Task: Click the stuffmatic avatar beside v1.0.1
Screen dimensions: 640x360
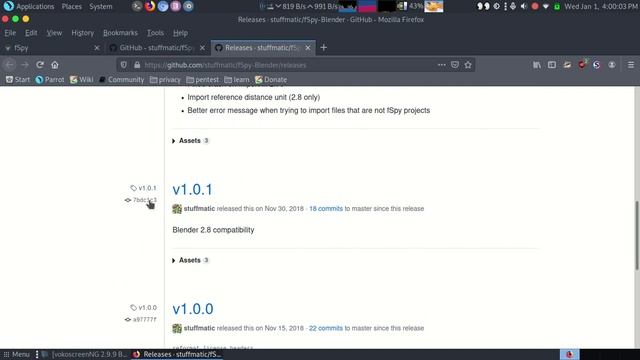Action: pyautogui.click(x=177, y=209)
